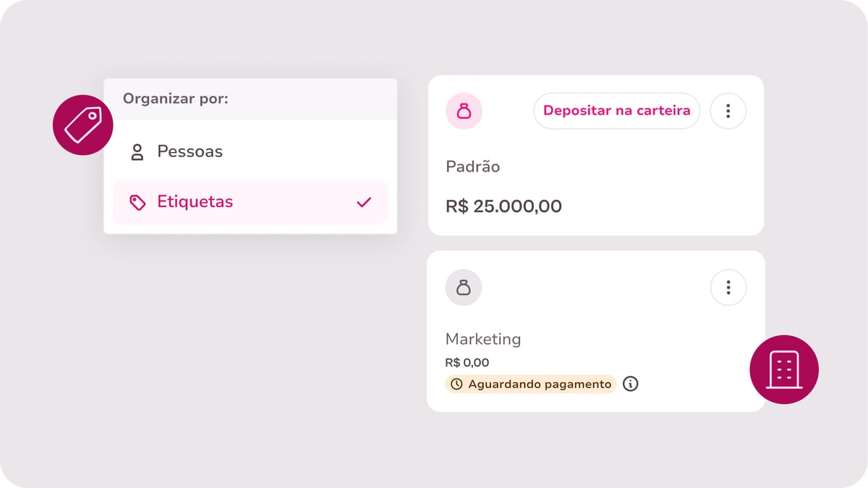Toggle the checkmark on the Etiquetas option
Viewport: 868px width, 488px height.
point(364,202)
